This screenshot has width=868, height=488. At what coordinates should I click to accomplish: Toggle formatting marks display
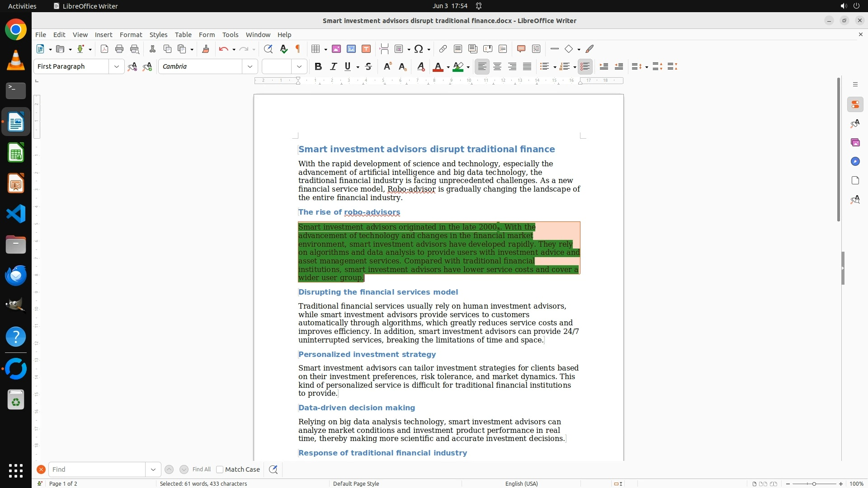pyautogui.click(x=298, y=49)
